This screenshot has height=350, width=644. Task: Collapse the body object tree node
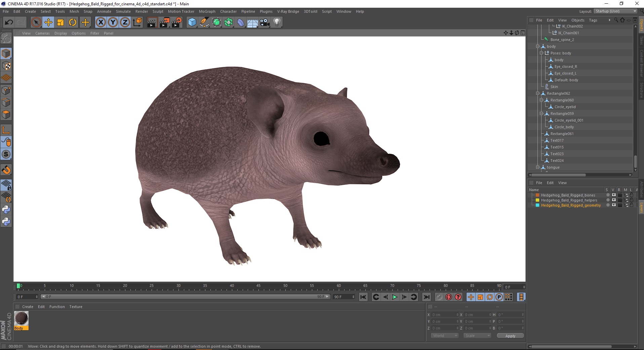537,46
